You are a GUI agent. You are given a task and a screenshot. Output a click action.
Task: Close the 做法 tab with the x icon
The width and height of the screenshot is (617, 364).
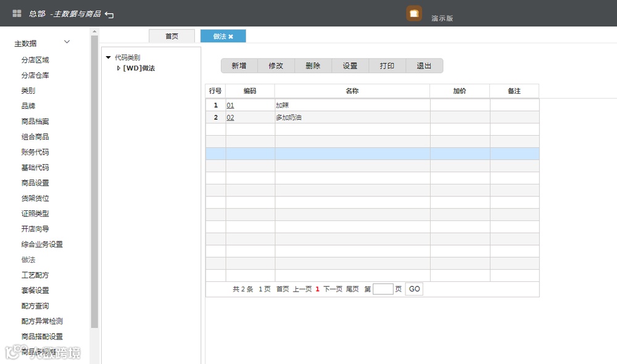231,36
